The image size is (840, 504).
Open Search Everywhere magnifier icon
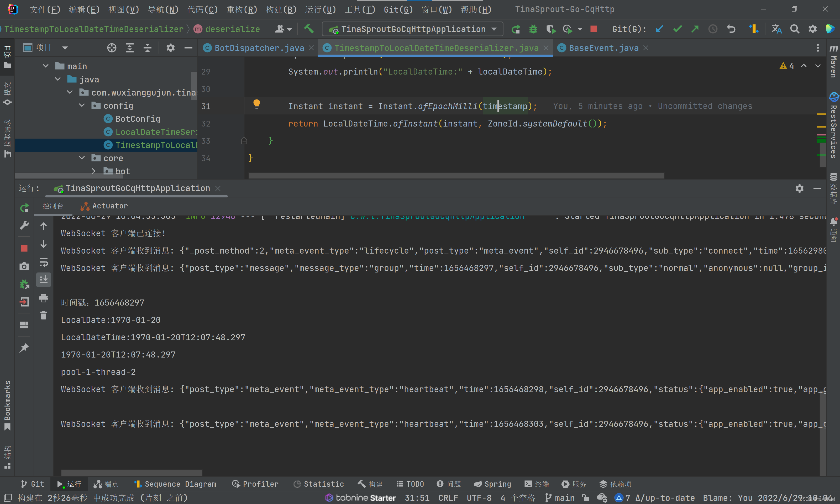coord(795,29)
